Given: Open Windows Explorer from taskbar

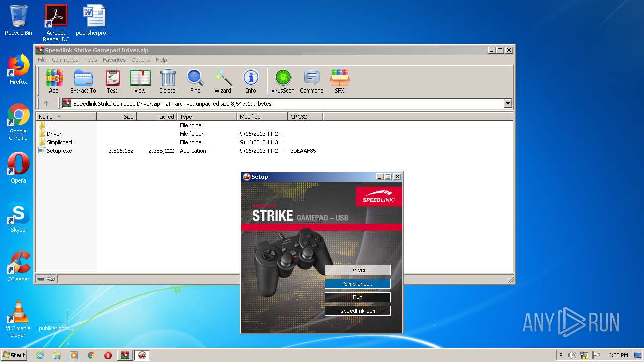Looking at the screenshot, I should pos(57,355).
